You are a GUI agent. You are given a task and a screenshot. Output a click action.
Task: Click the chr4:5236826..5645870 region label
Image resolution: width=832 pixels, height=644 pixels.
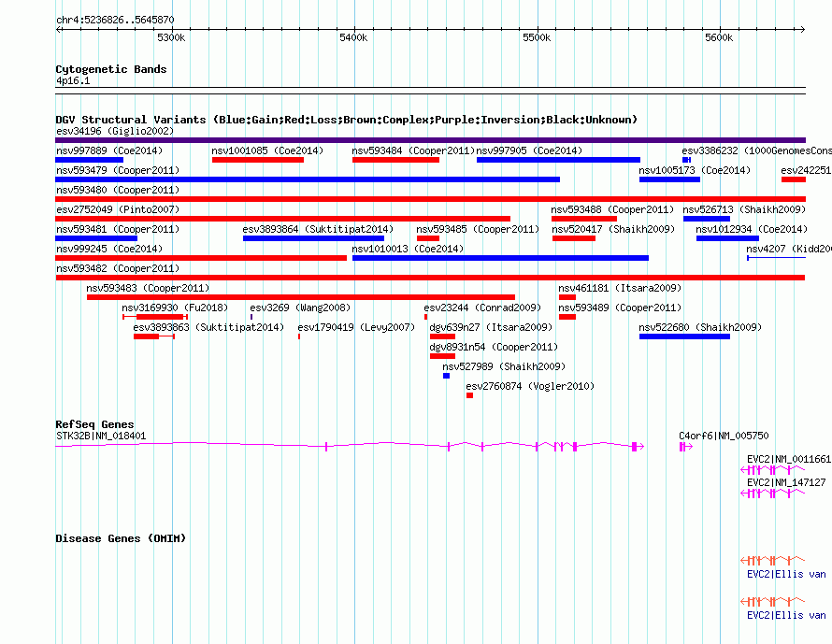(x=115, y=20)
